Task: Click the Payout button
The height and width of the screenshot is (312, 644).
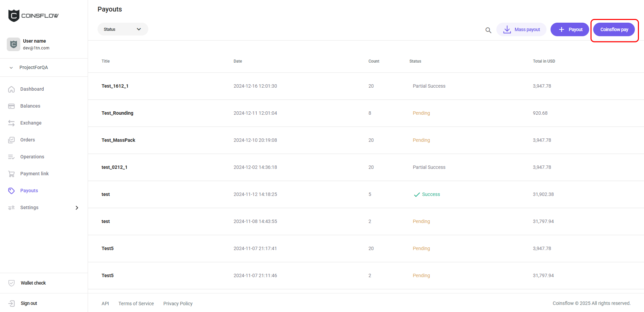Action: (x=570, y=29)
